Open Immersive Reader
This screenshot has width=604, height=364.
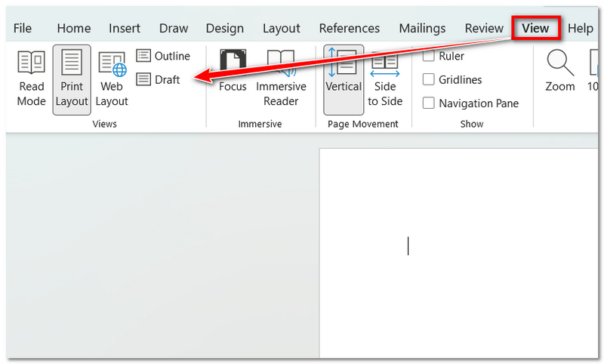point(281,79)
